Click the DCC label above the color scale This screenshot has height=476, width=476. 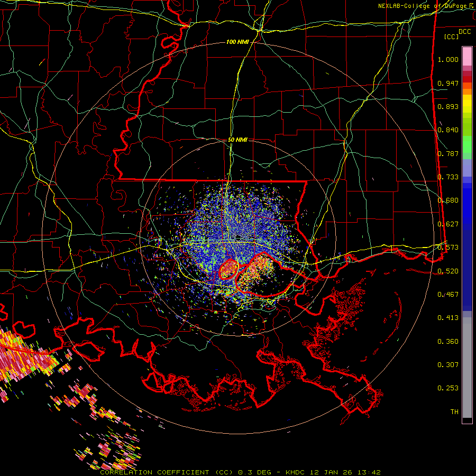[x=464, y=32]
